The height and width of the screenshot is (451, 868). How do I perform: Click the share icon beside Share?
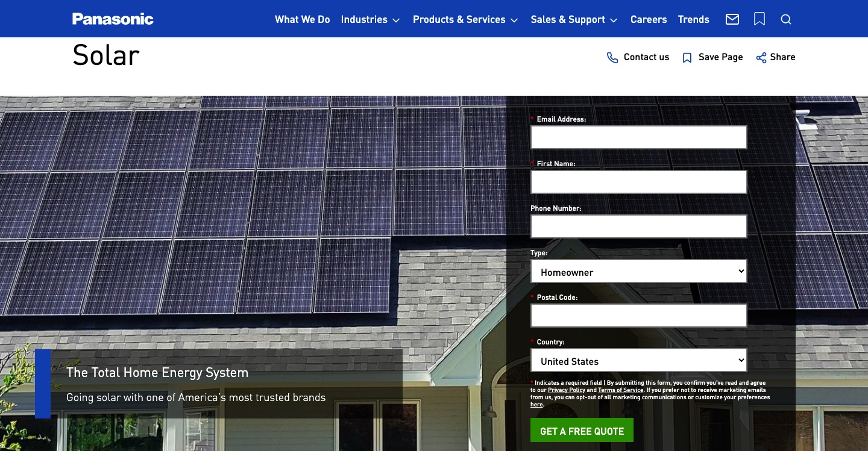coord(761,58)
